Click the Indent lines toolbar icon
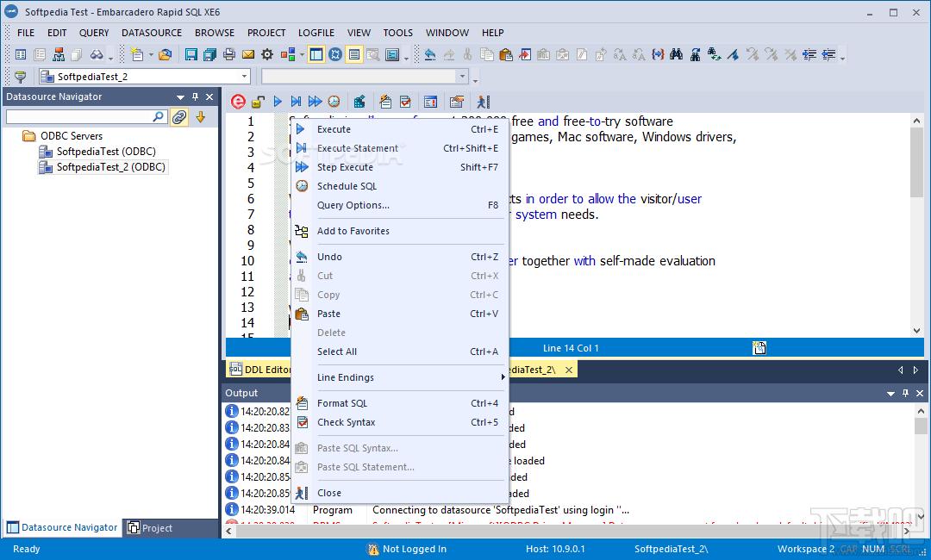931x560 pixels. tap(809, 54)
